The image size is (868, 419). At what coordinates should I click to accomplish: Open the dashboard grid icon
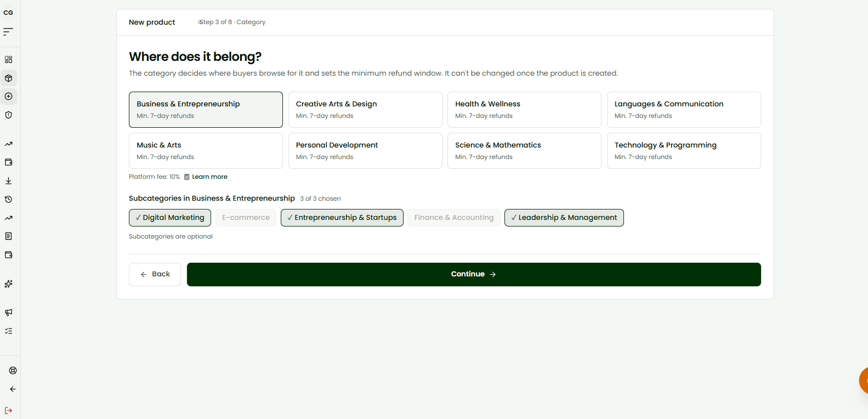tap(8, 59)
